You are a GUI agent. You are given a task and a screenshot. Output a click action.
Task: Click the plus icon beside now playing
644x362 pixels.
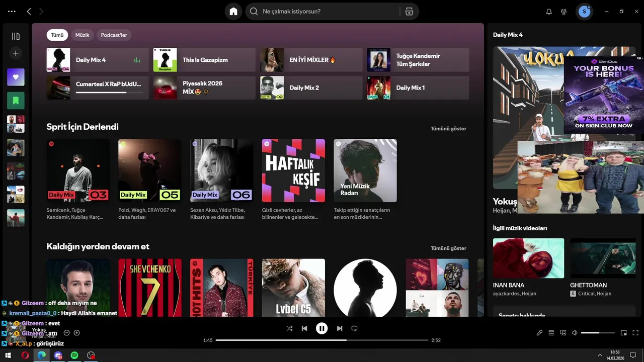[76, 333]
